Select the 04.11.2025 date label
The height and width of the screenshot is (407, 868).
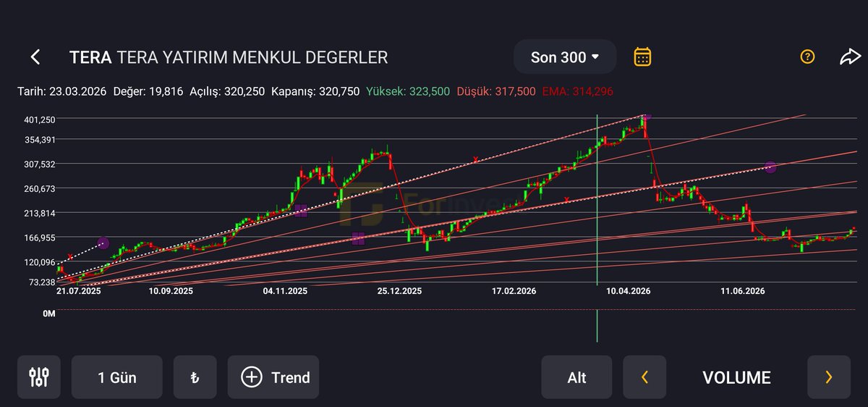pos(286,290)
